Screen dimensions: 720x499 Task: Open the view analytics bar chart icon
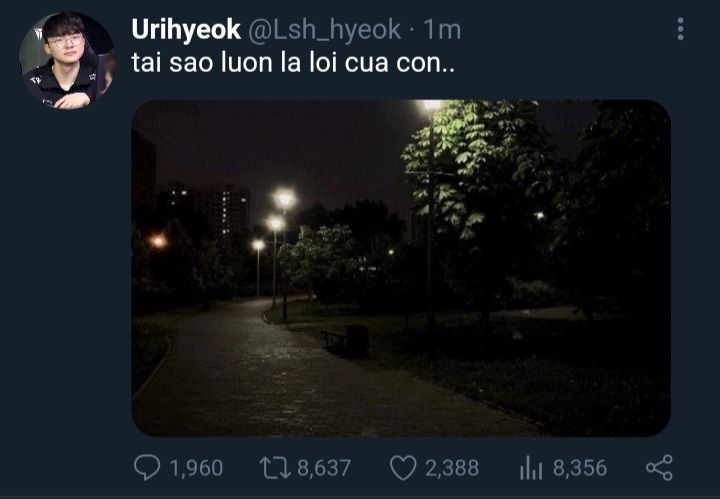(x=531, y=468)
